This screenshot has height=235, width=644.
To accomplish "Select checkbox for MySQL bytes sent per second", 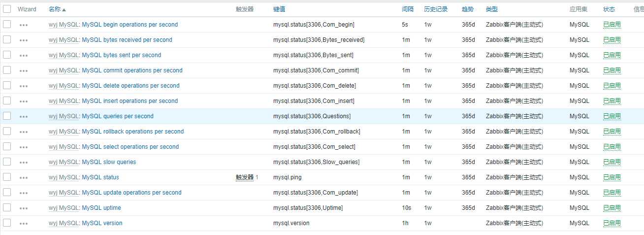I will 7,55.
